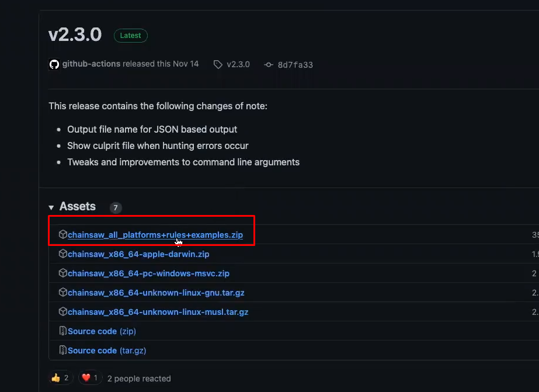
Task: Open the v2.3.0 tag link
Action: 238,64
